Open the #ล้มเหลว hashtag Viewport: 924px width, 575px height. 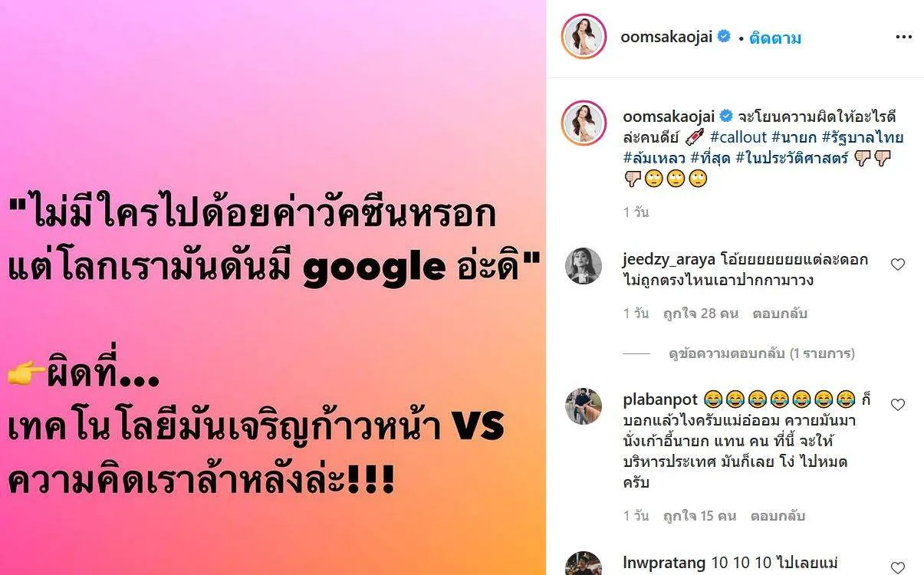pyautogui.click(x=654, y=159)
